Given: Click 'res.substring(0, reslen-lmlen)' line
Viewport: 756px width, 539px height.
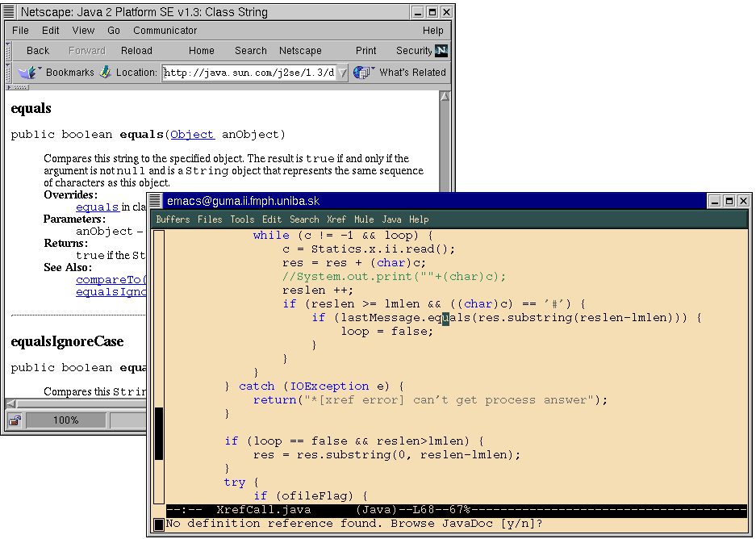Looking at the screenshot, I should click(x=386, y=454).
